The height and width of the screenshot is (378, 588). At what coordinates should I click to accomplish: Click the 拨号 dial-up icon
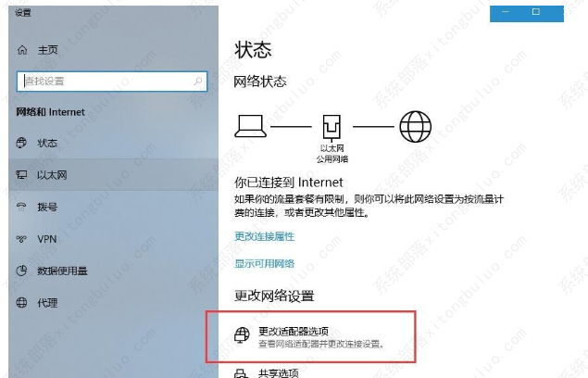21,207
